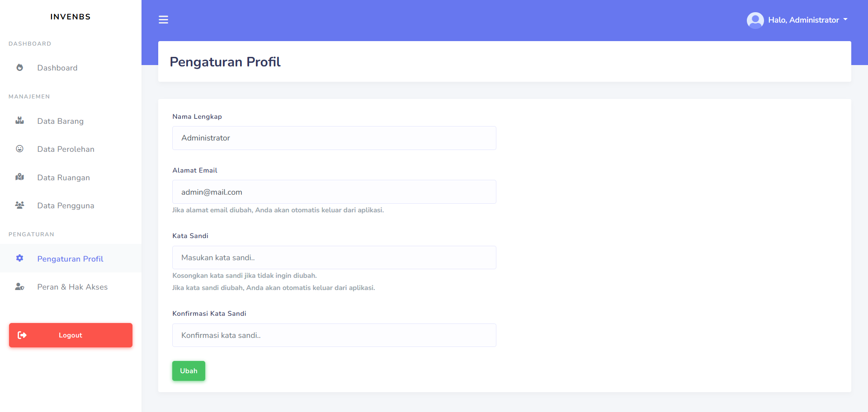The image size is (868, 412).
Task: Click the Data Pengguna users icon
Action: click(x=19, y=205)
